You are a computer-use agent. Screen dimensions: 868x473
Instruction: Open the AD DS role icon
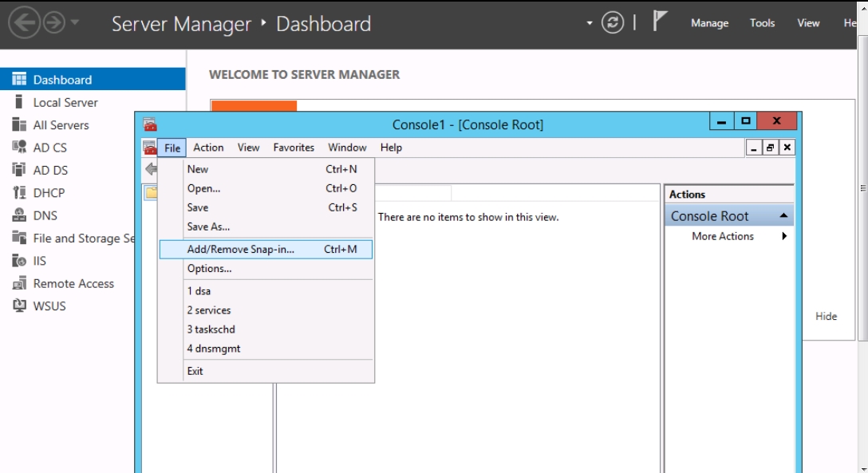[x=19, y=170]
